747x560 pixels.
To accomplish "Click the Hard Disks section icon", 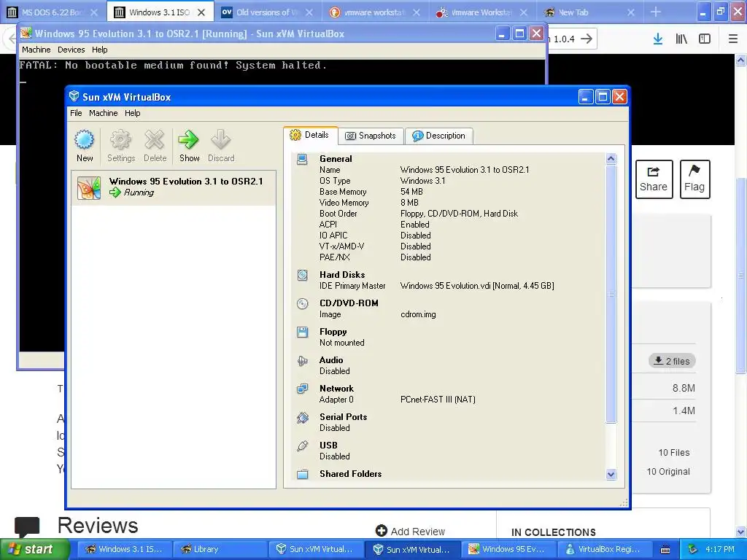I will pos(303,275).
